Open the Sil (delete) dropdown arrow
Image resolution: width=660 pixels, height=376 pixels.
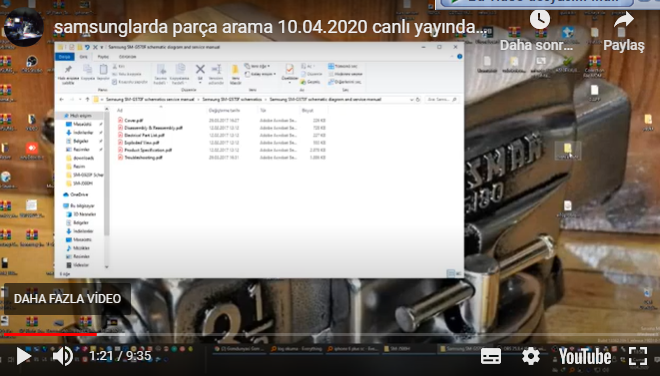(x=200, y=83)
